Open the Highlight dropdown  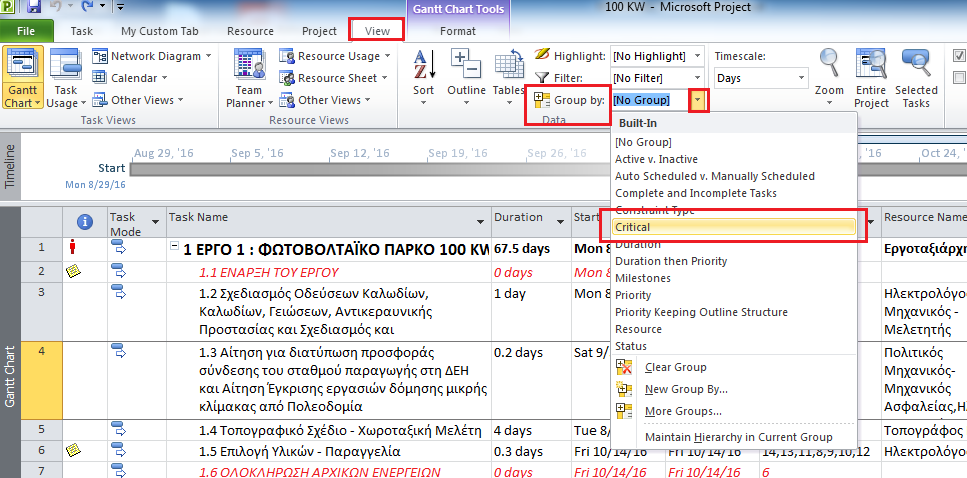pyautogui.click(x=697, y=56)
